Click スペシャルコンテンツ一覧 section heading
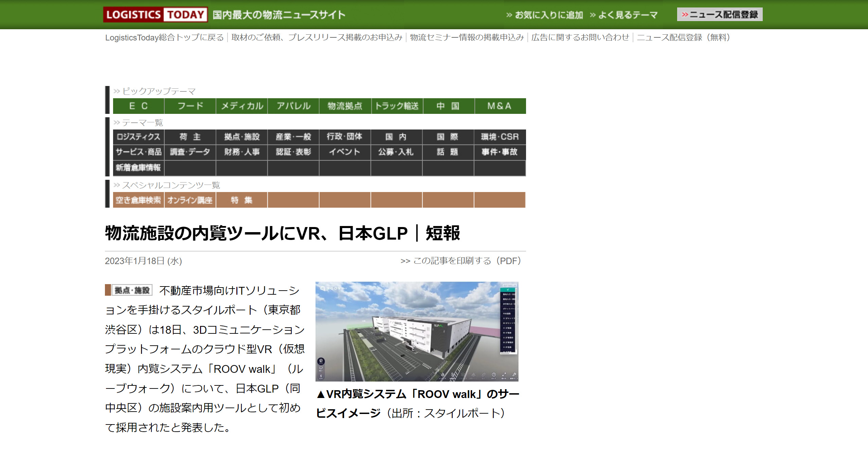 tap(167, 185)
